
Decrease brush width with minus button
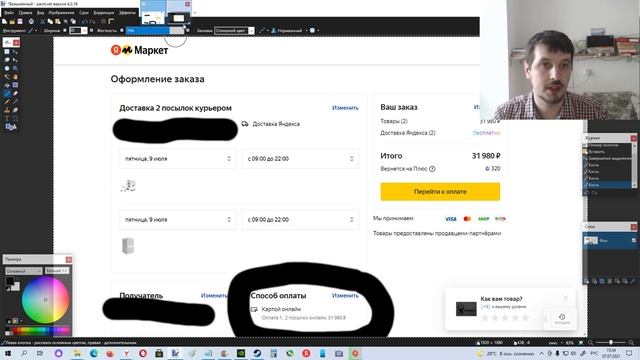(x=64, y=31)
